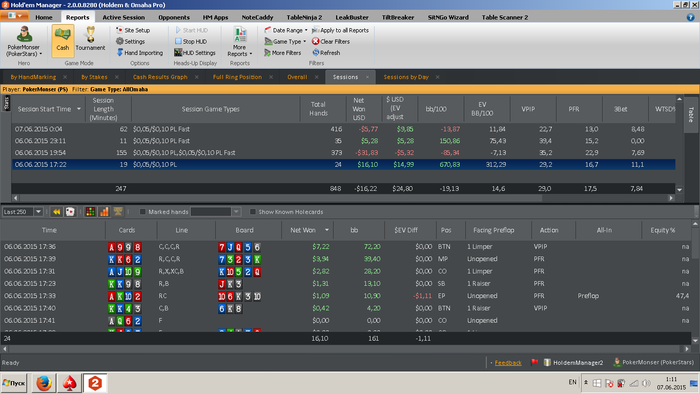The width and height of the screenshot is (700, 394).
Task: Select session 06.06.2015 23:11
Action: point(343,141)
